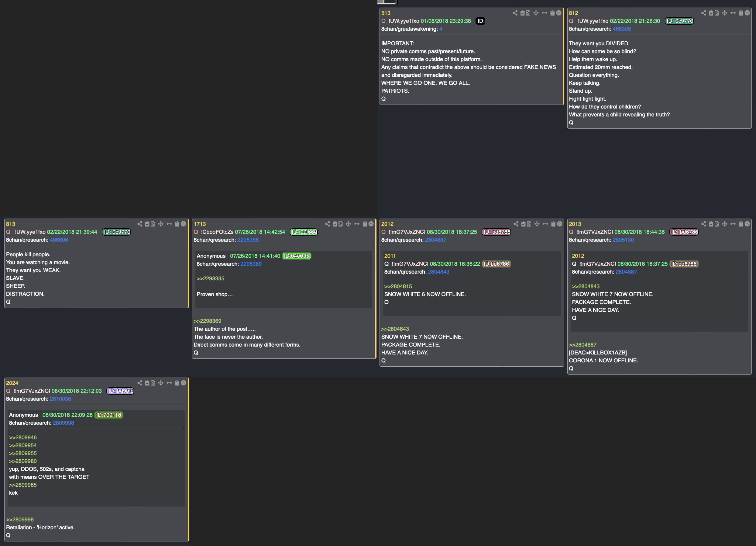Click the circled A icon on post 2013

(x=747, y=224)
